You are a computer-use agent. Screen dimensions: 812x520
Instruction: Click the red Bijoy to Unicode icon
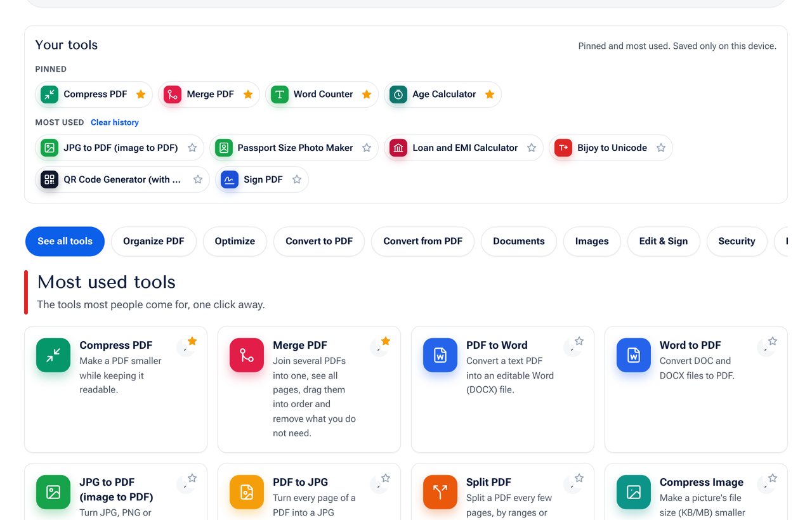[x=563, y=148]
